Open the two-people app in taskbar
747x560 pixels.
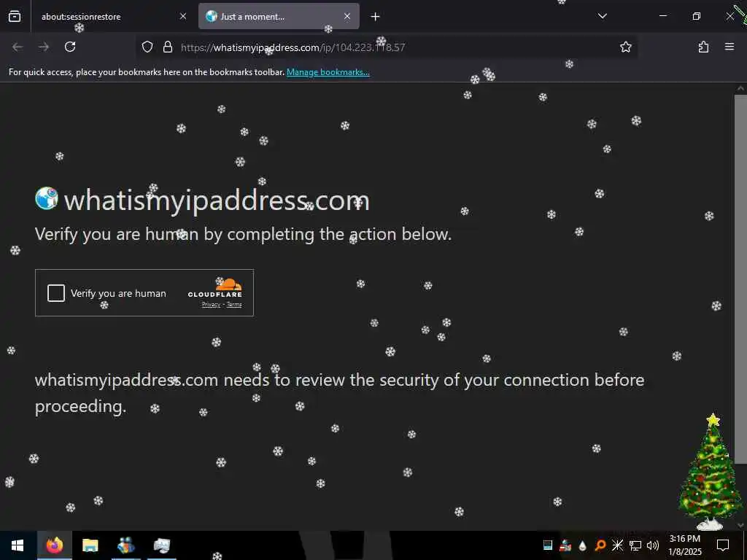125,545
